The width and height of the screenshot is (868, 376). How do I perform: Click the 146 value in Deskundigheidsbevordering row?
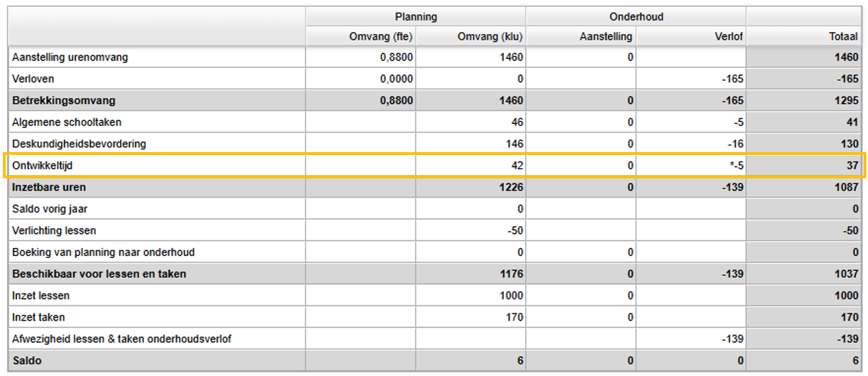click(x=514, y=144)
